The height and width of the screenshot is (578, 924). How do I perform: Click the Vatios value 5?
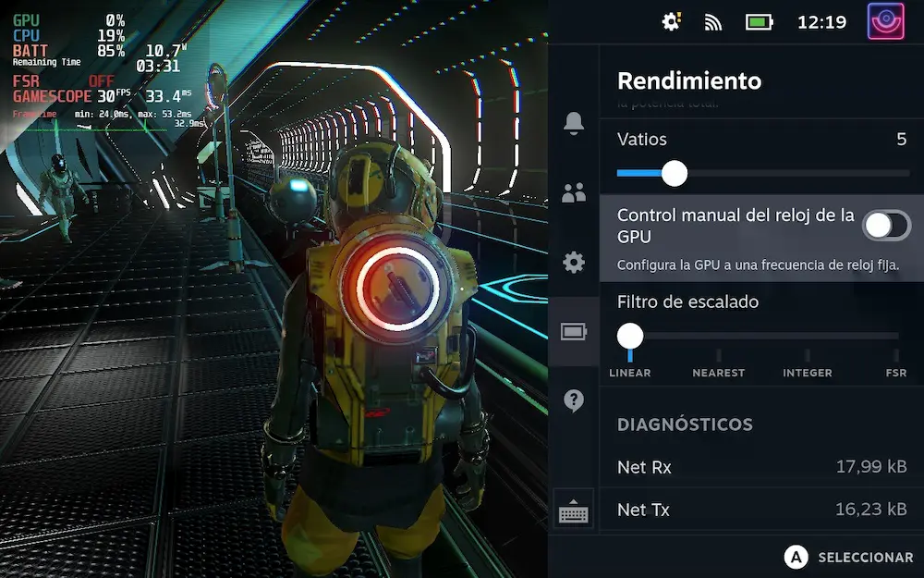click(x=901, y=140)
